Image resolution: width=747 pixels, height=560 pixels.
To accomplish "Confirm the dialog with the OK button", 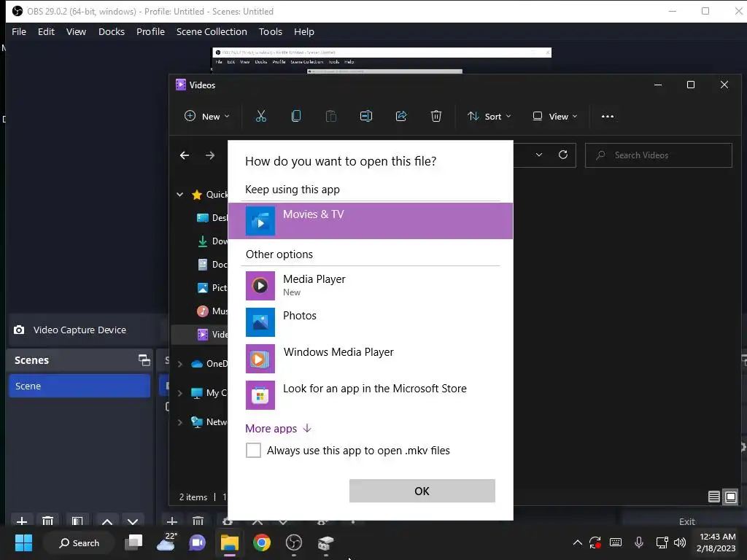I will pos(422,491).
